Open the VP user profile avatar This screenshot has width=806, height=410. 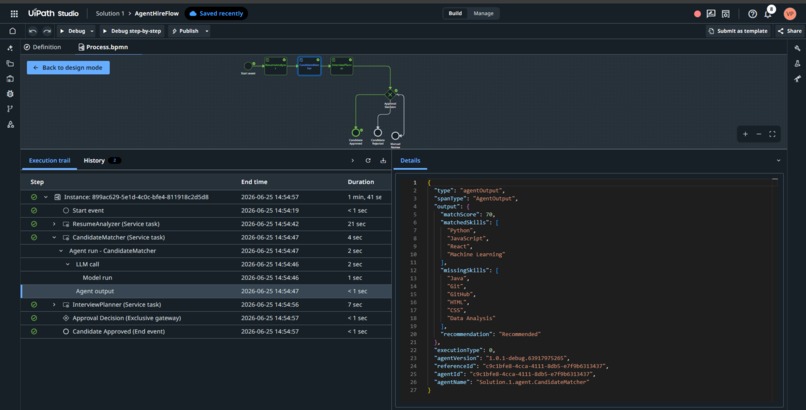[790, 14]
